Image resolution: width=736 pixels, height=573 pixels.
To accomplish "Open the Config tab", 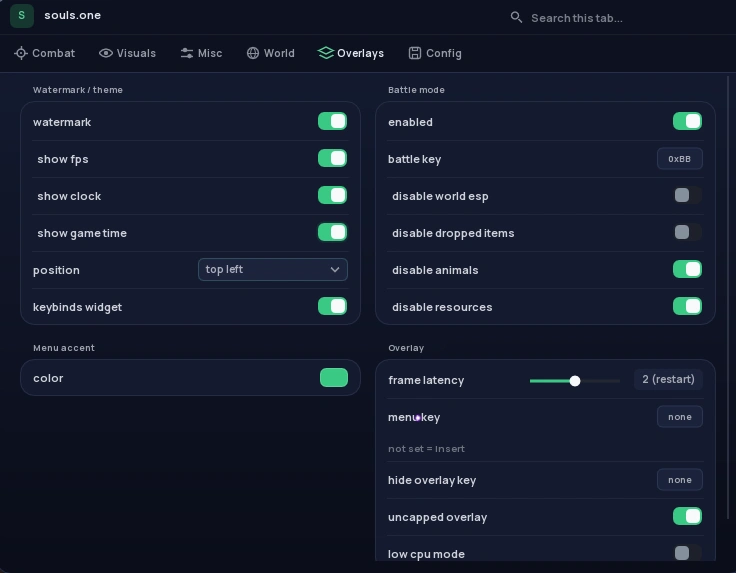I will 435,53.
